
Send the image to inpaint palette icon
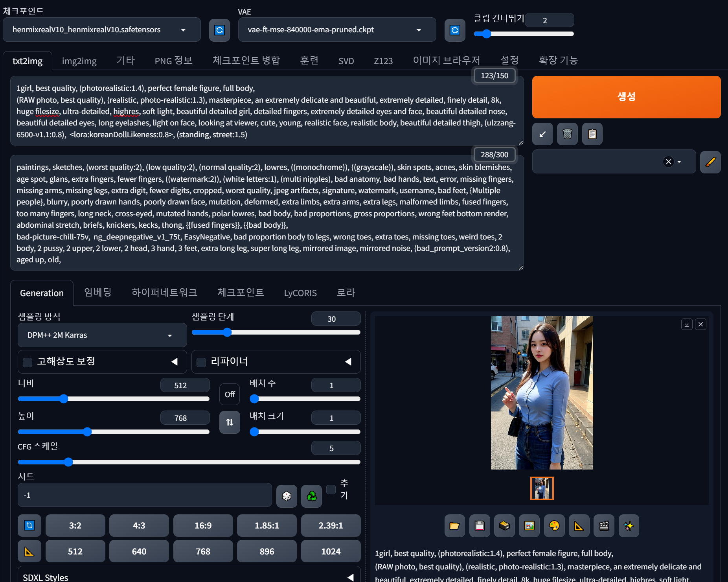click(554, 526)
